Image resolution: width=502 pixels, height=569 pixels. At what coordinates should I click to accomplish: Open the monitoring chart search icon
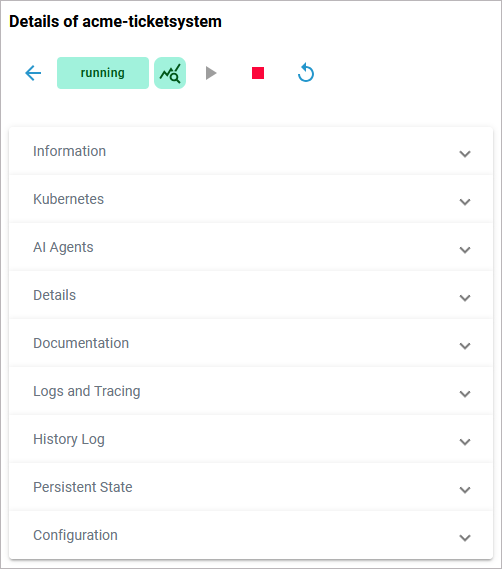170,73
